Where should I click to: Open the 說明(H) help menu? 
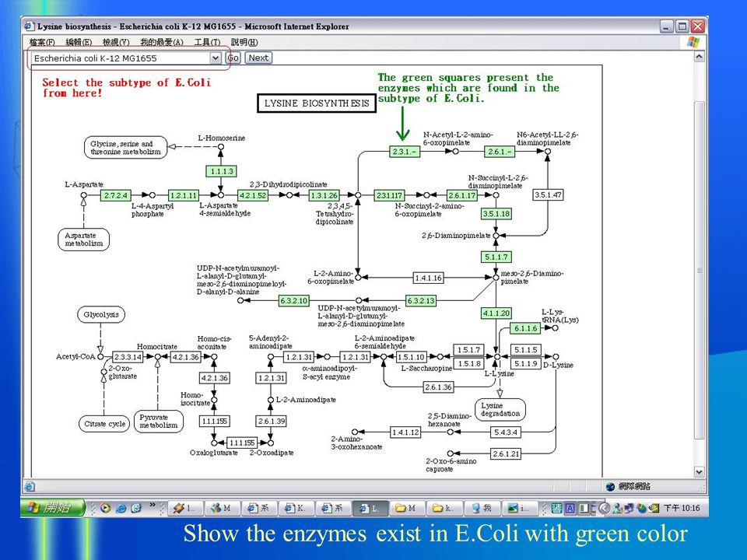244,42
